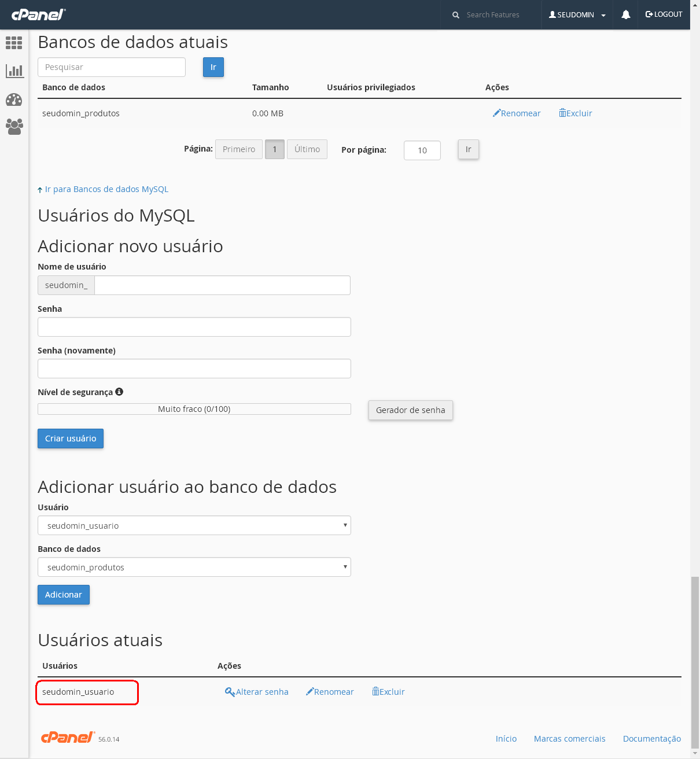Click the seudomin_produtos database name

tap(81, 113)
